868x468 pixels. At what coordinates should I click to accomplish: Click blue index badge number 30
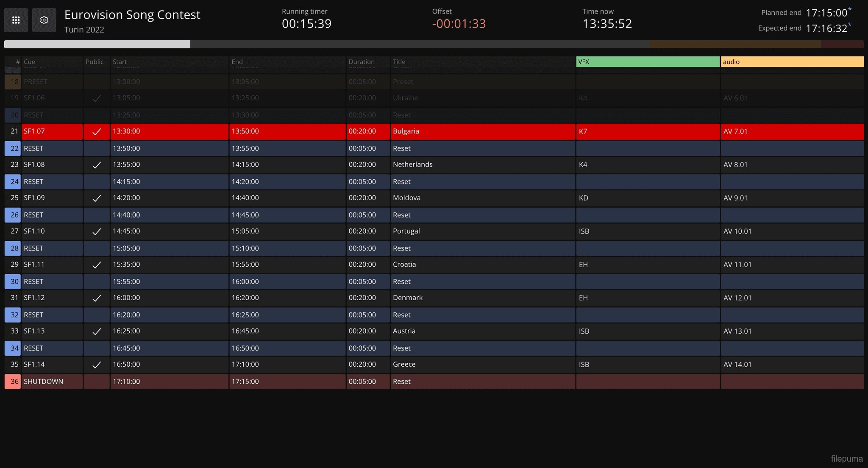(x=13, y=281)
